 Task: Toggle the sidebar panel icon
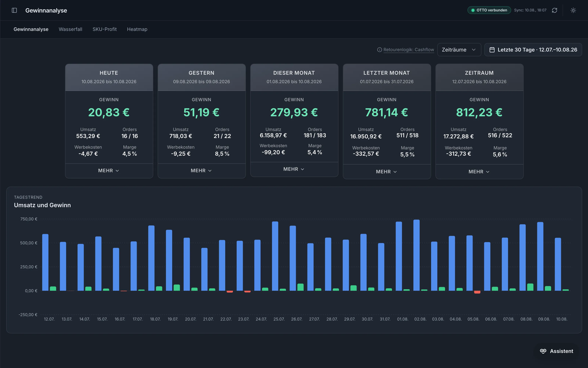14,10
